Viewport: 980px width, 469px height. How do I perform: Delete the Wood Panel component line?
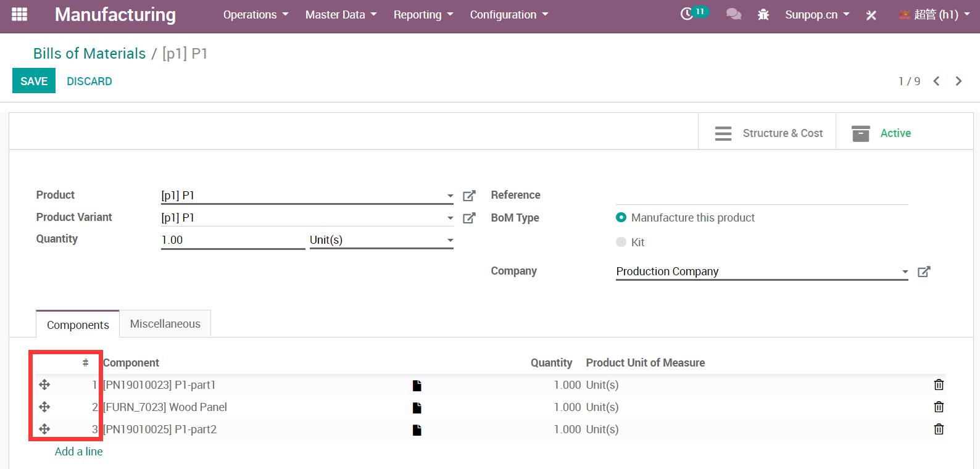point(939,407)
